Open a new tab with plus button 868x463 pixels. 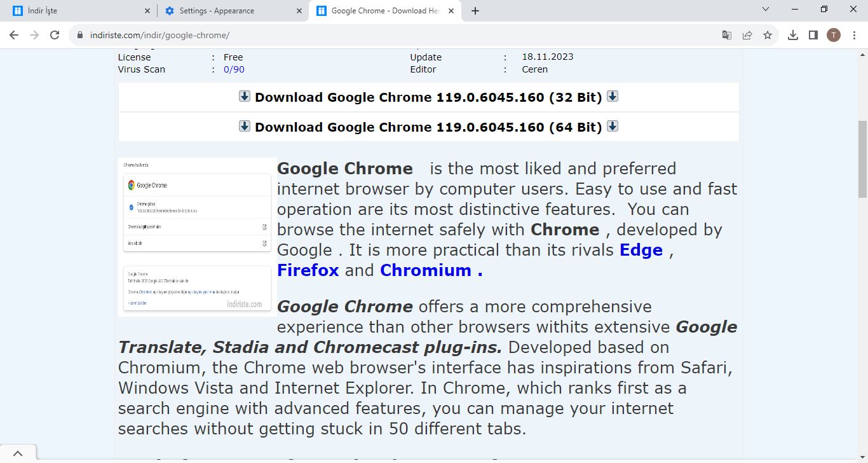475,11
